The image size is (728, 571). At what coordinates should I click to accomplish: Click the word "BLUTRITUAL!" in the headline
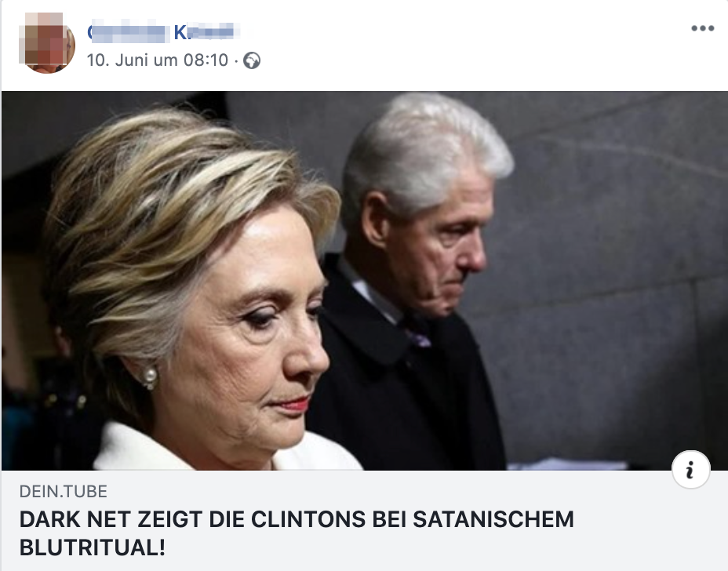tap(93, 547)
